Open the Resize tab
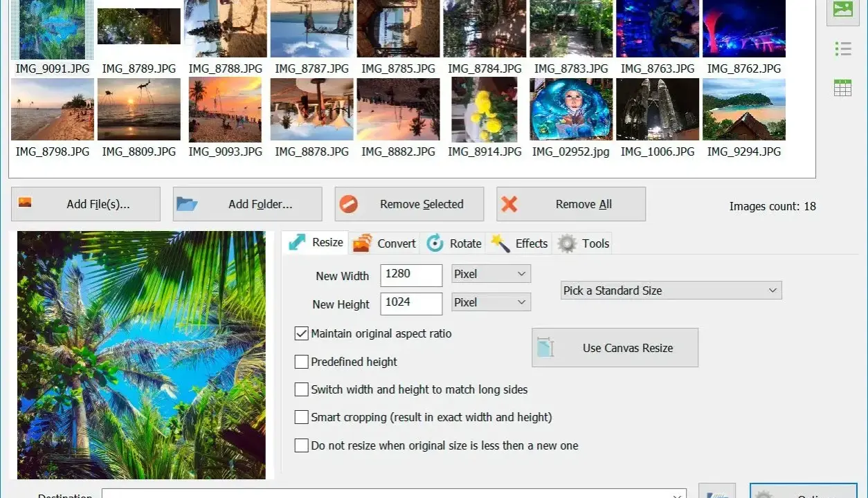This screenshot has width=868, height=498. 316,242
